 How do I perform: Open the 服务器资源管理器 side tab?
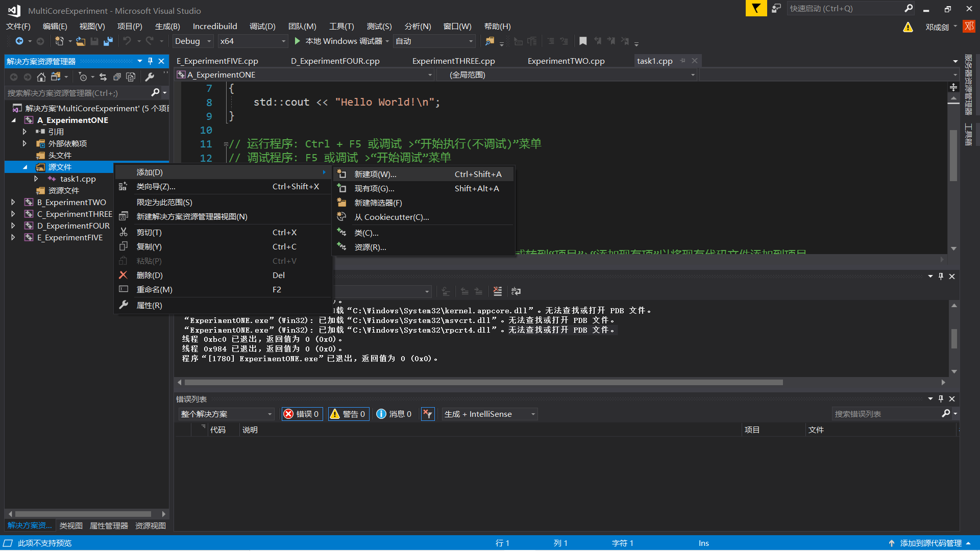coord(968,84)
